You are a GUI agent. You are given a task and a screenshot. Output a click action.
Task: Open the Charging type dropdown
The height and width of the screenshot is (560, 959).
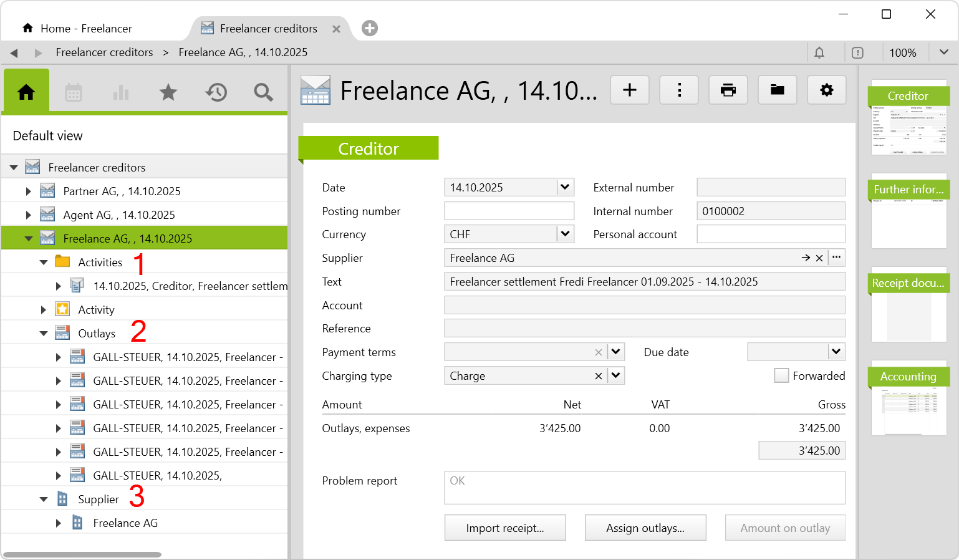616,375
